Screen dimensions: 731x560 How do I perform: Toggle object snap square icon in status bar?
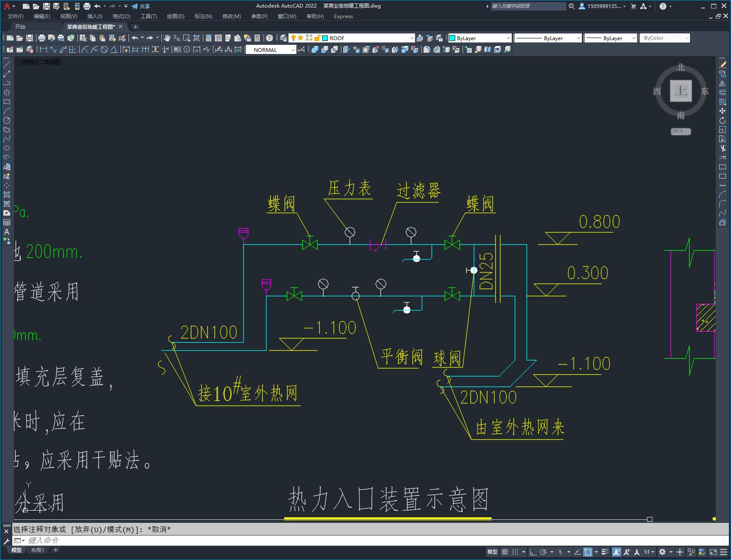click(588, 552)
